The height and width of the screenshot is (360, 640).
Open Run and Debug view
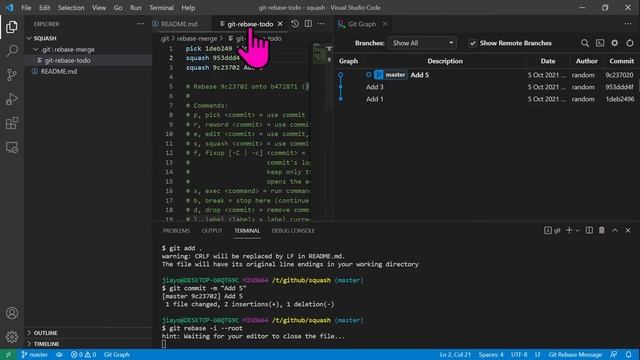tap(12, 99)
